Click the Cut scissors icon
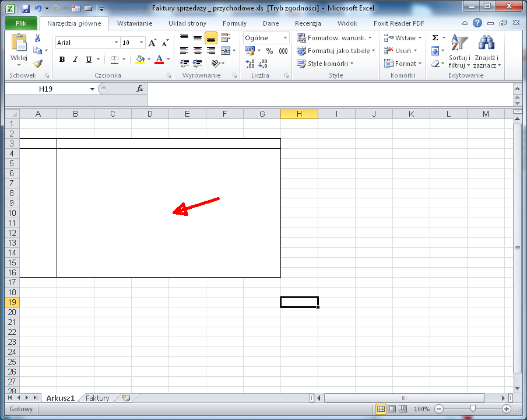Viewport: 527px width, 420px height. (37, 38)
